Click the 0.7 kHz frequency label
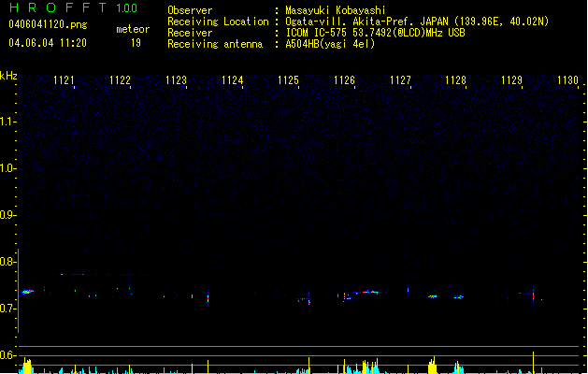The height and width of the screenshot is (374, 588). (x=7, y=309)
